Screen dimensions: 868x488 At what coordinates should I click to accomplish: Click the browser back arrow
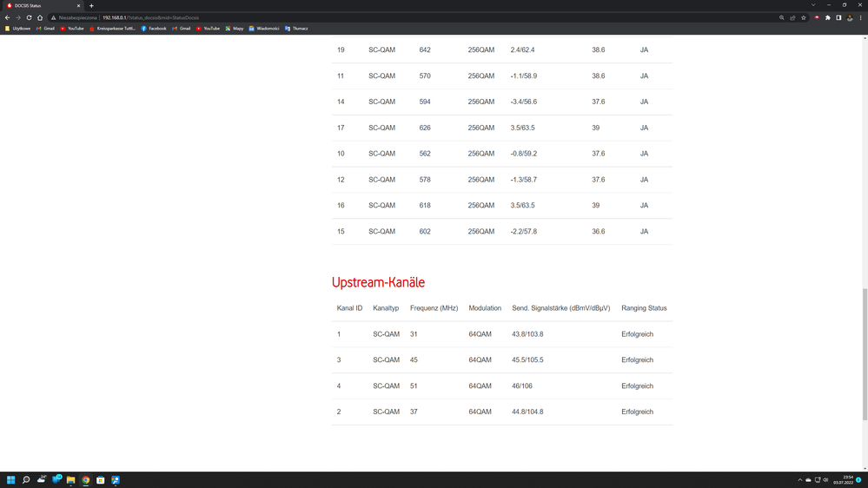pos(7,17)
